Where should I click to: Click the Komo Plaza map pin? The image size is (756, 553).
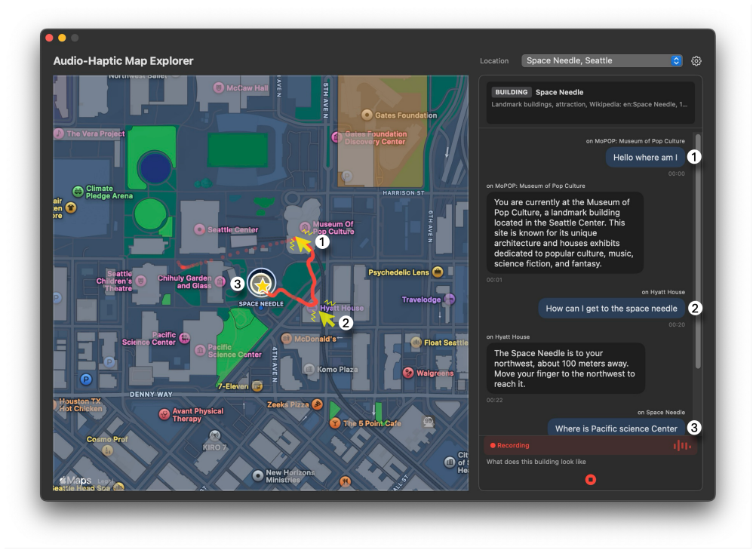pyautogui.click(x=309, y=370)
